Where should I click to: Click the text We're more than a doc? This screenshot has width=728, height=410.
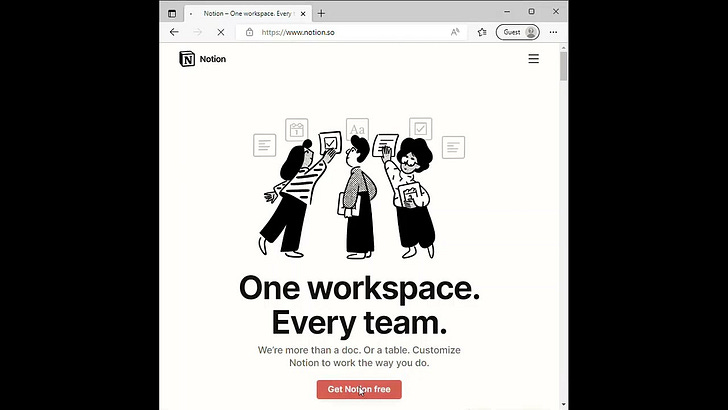click(309, 350)
